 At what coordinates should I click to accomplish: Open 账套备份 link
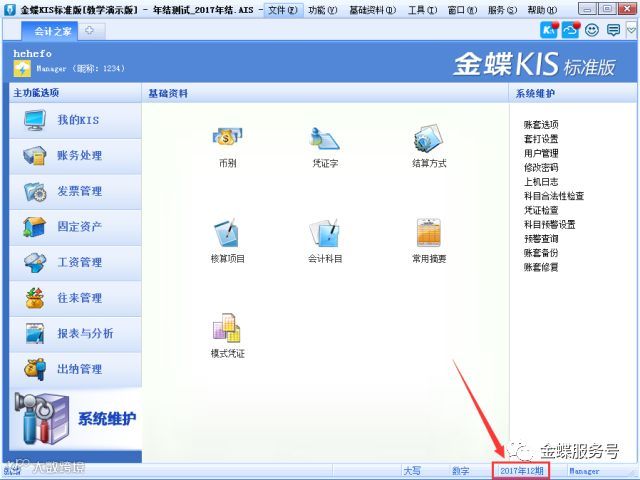[541, 253]
